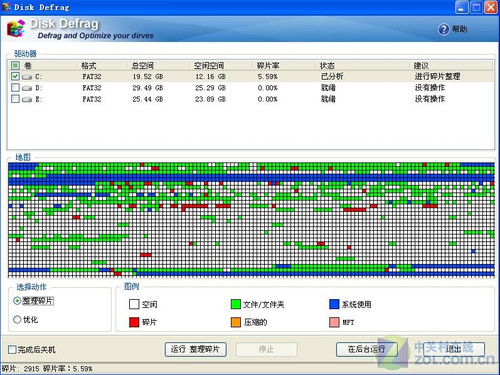Click the C: drive disk icon
This screenshot has height=375, width=500.
(x=27, y=77)
